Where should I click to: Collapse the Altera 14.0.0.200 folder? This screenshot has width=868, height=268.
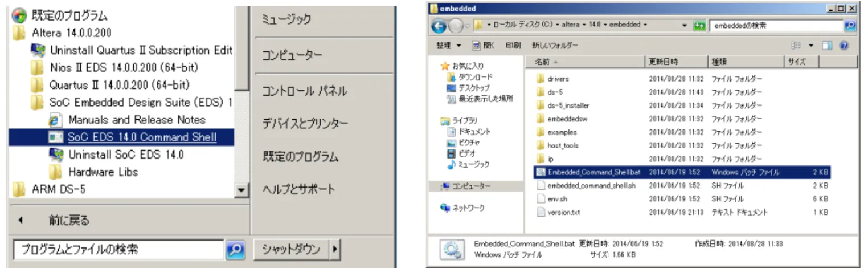coord(71,32)
